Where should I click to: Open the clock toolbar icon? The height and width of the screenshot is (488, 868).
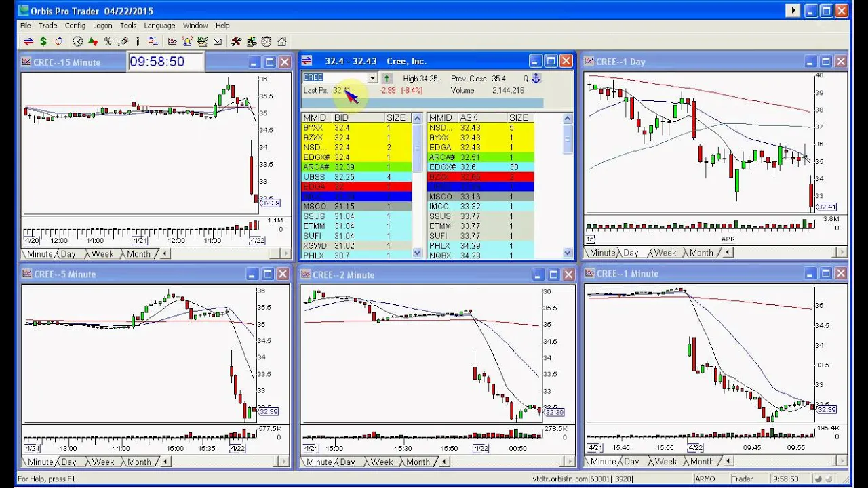78,41
